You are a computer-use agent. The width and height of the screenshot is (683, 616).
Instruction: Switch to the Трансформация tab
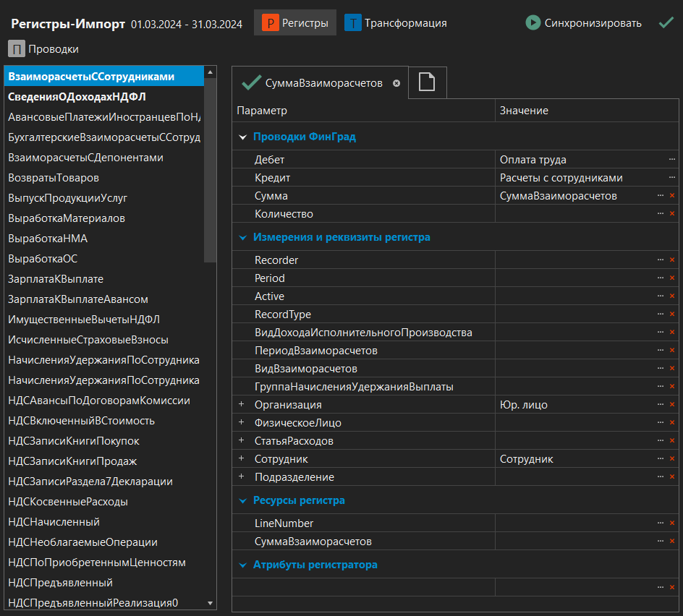(x=395, y=23)
